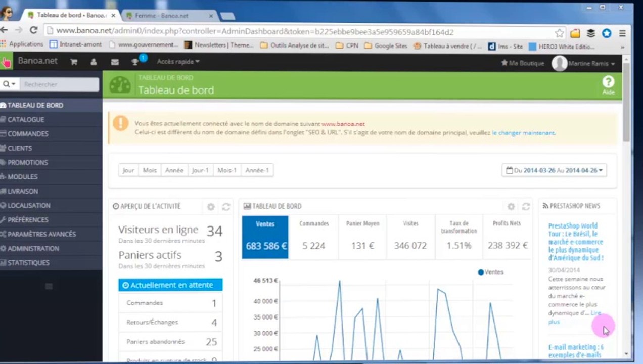Screen dimensions: 643x364
Task: Open the messages envelope icon in header
Action: 115,62
